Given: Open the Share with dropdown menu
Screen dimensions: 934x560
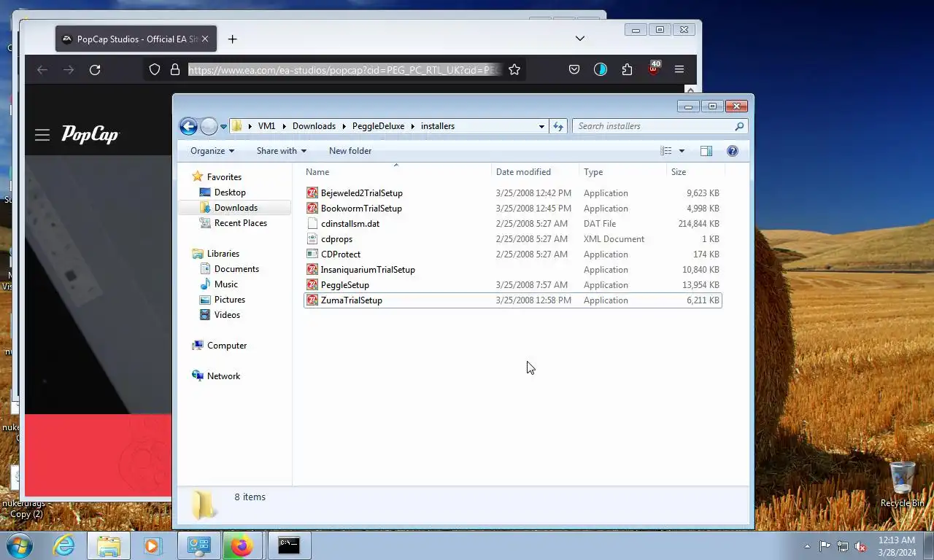Looking at the screenshot, I should coord(282,151).
